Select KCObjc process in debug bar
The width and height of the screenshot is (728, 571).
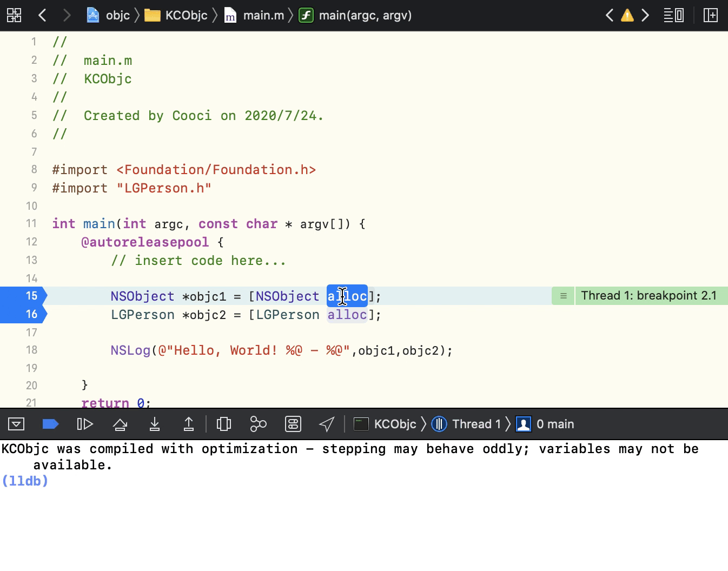tap(385, 424)
